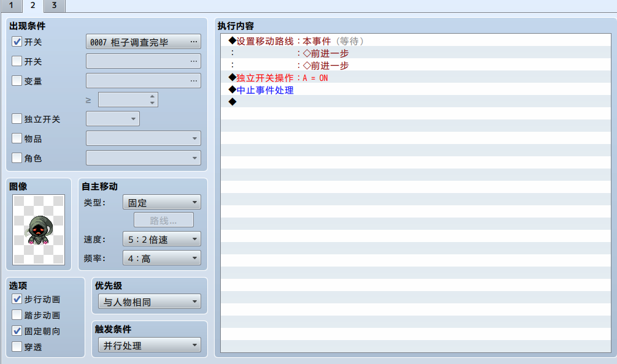Select the empty ◆ command line
Screen dimensions: 617x364
(x=416, y=102)
